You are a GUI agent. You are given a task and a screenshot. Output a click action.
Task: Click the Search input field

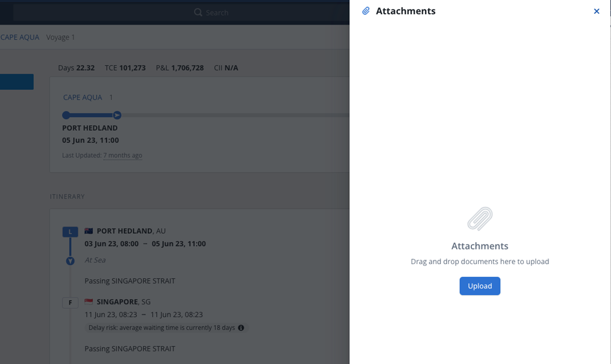[221, 12]
